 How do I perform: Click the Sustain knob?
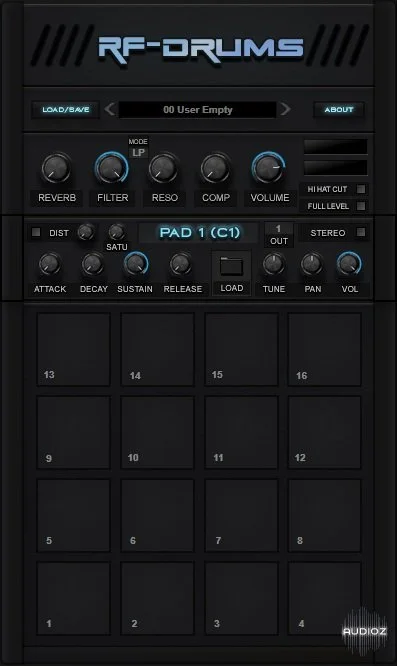[136, 264]
